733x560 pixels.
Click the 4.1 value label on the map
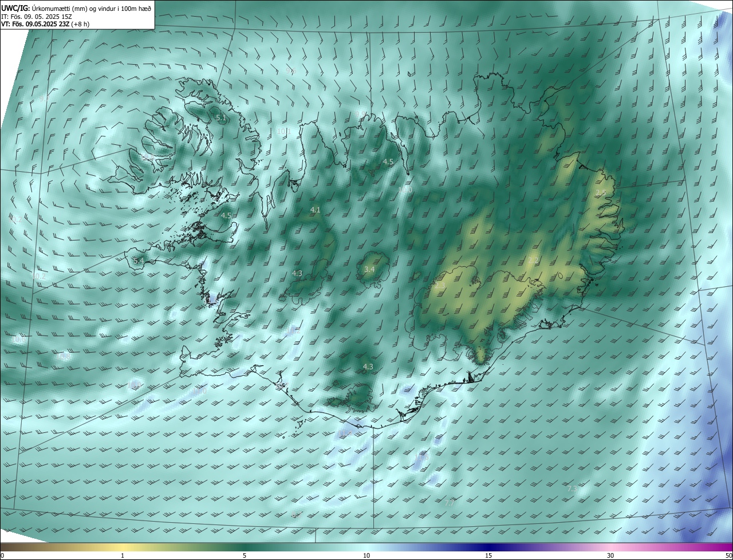(315, 210)
